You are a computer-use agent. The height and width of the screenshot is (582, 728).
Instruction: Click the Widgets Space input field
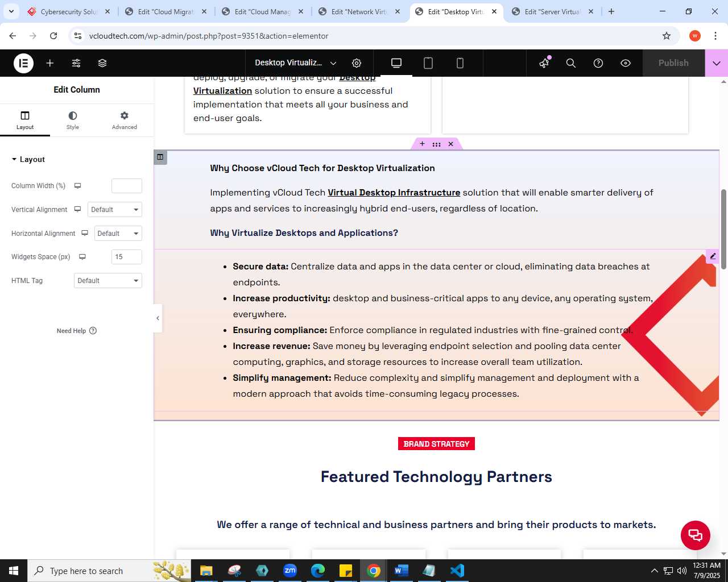point(127,257)
